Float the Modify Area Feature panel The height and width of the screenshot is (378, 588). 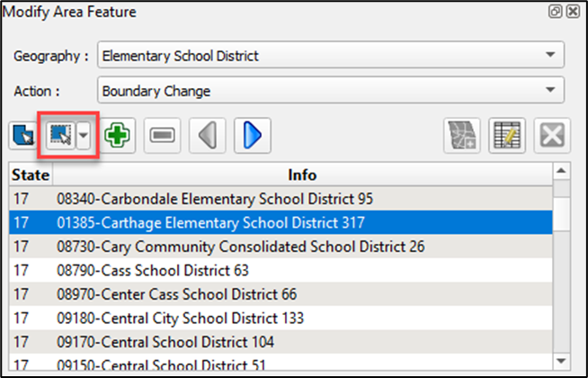click(557, 13)
